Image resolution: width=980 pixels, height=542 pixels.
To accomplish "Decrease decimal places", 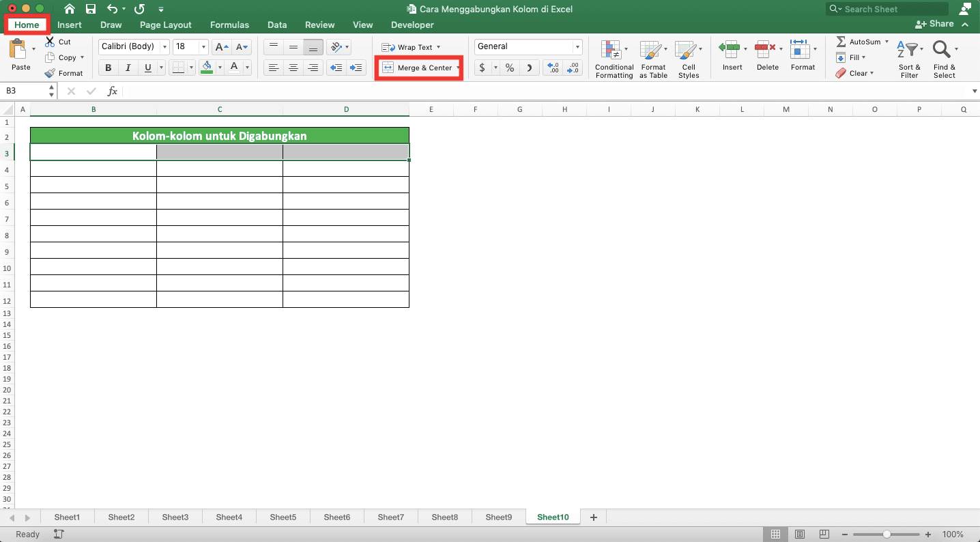I will click(x=572, y=68).
